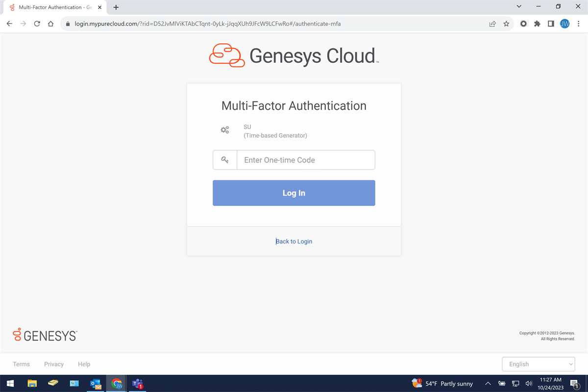The image size is (588, 392).
Task: Click the GENESYS logo in the bottom-left corner
Action: [44, 335]
